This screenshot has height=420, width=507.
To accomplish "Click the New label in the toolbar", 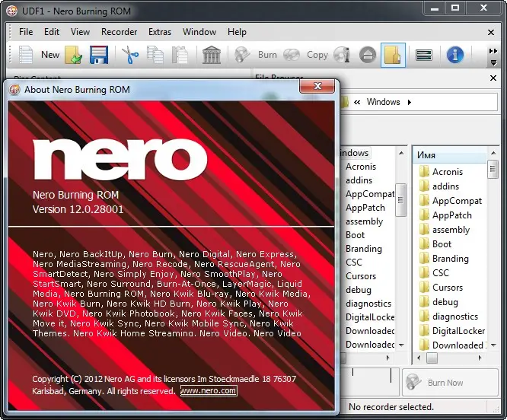I will (x=50, y=55).
